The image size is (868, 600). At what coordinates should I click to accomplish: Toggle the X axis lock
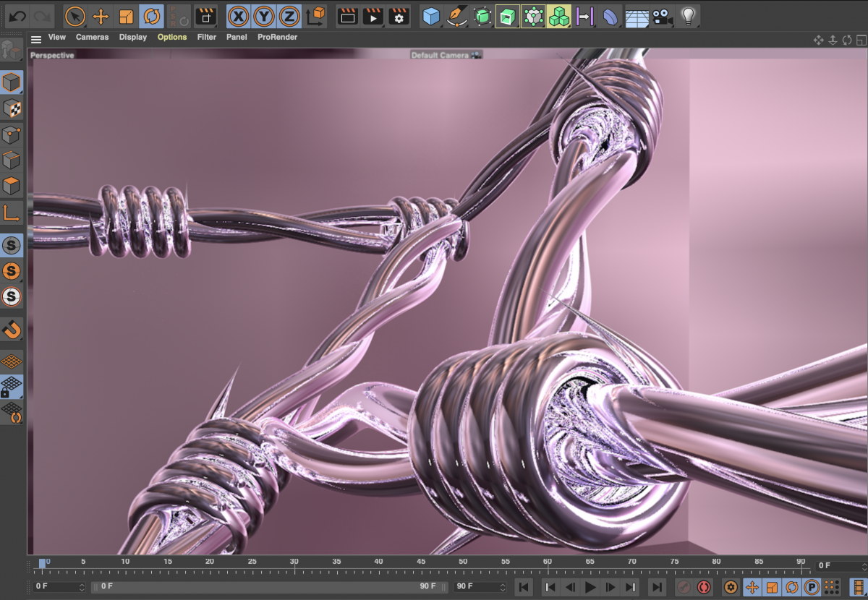[x=237, y=16]
